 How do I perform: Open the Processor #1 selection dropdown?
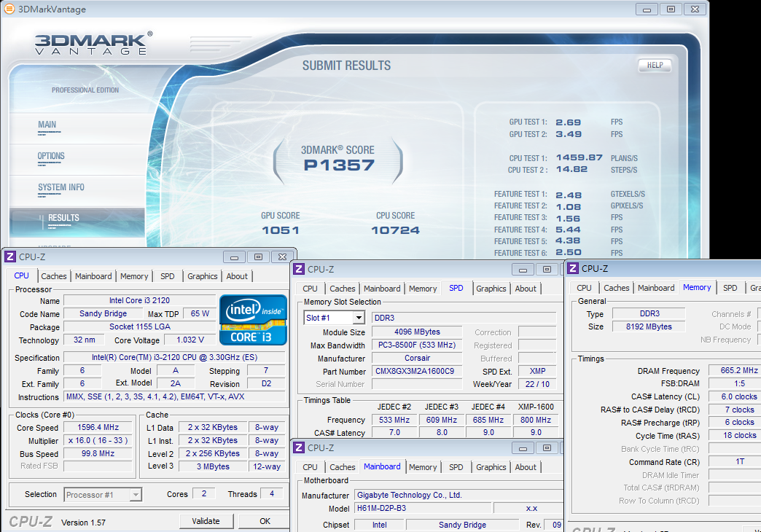(136, 495)
